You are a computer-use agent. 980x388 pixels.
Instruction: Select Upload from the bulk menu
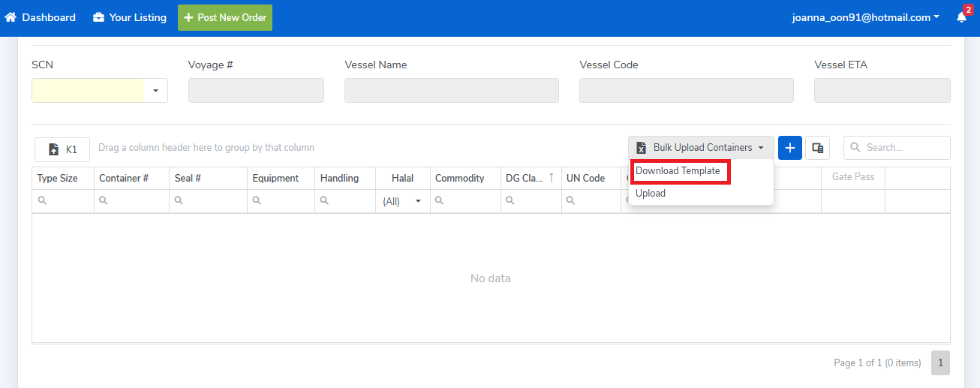tap(651, 194)
